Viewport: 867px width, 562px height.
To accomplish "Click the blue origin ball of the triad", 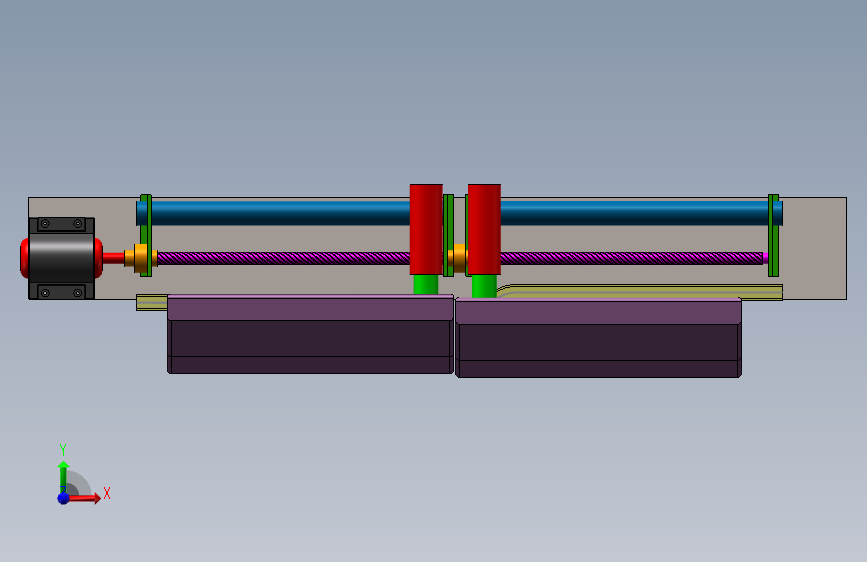I will (64, 498).
